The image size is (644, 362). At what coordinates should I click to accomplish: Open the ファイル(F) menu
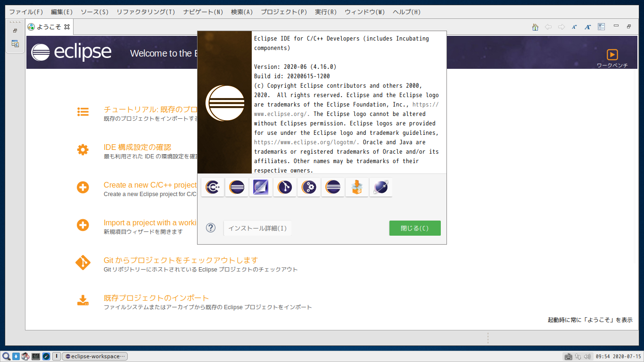click(x=26, y=12)
